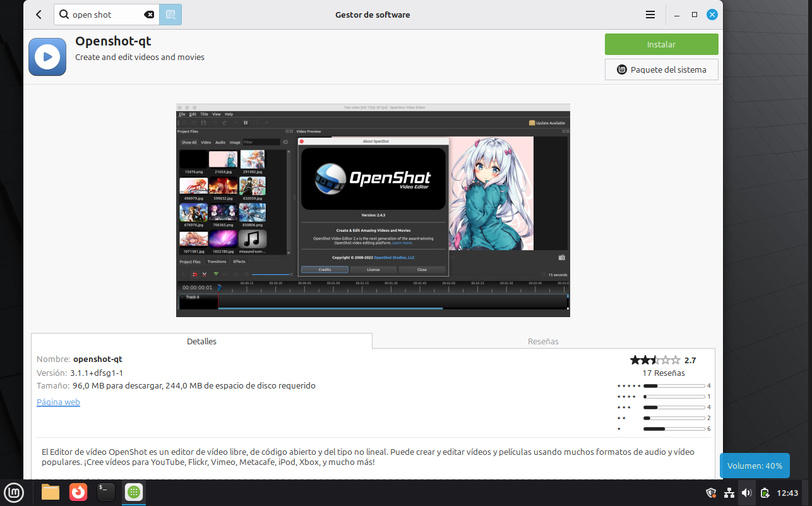Screen dimensions: 812x506
Task: Click the star rating icons next to 2.7
Action: coord(655,360)
